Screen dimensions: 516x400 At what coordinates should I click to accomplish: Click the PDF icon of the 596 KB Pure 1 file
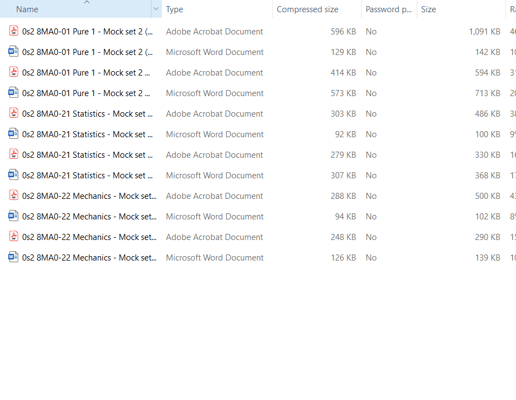(x=13, y=31)
